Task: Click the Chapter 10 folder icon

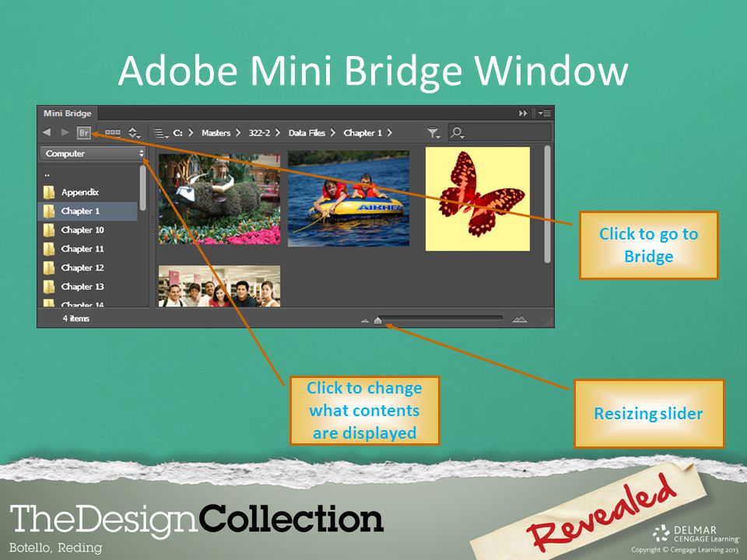Action: (48, 230)
